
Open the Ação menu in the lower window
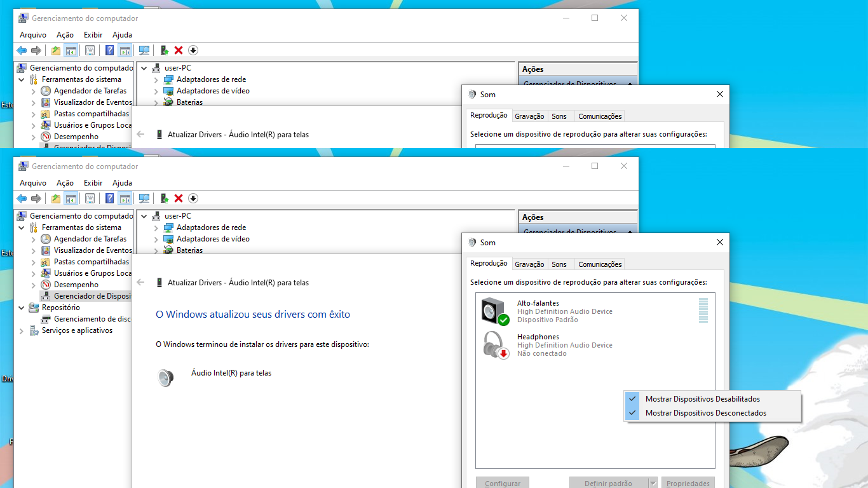tap(65, 183)
